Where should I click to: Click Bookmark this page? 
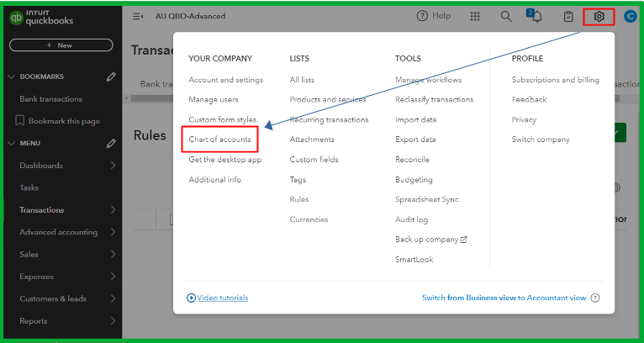pyautogui.click(x=64, y=121)
